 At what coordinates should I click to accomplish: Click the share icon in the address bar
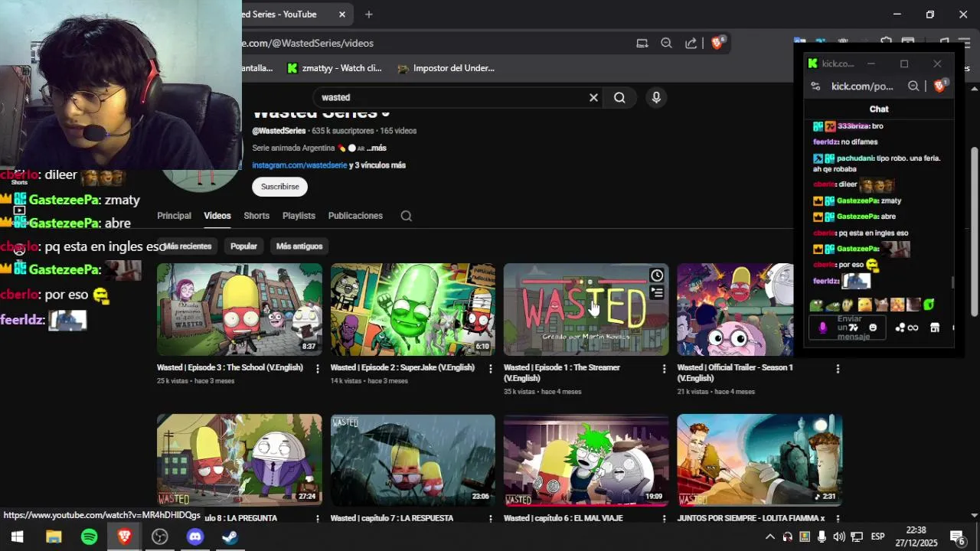pos(691,44)
